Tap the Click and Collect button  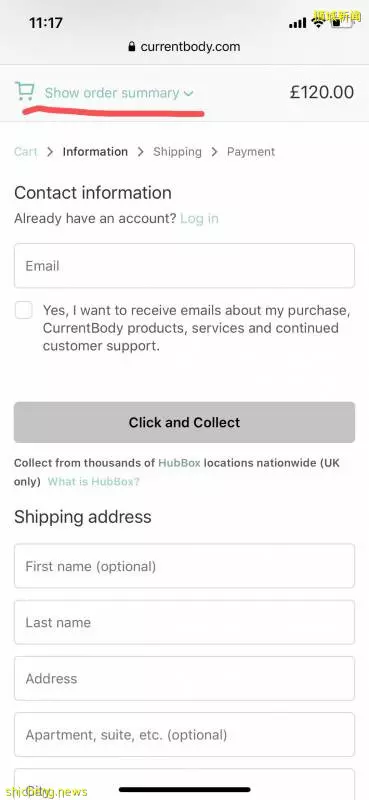pyautogui.click(x=184, y=422)
